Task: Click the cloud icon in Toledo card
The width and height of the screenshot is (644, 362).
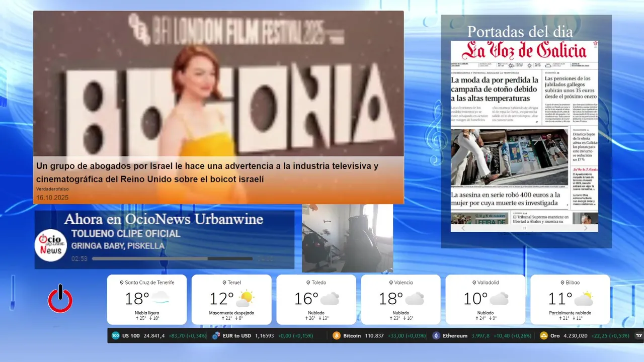Action: [x=330, y=299]
